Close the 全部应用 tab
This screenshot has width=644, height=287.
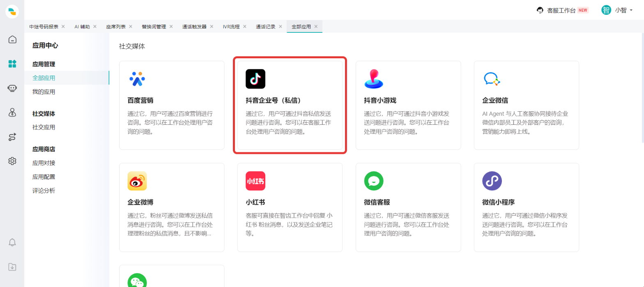(x=316, y=26)
